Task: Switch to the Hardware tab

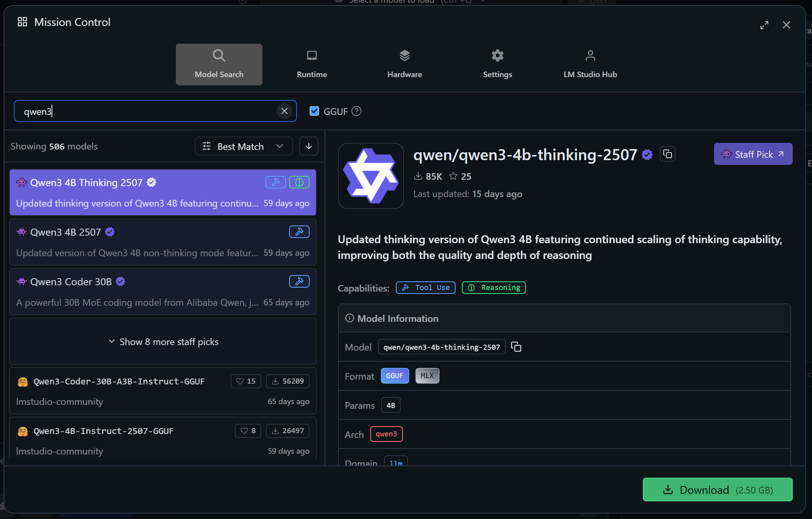Action: coord(404,64)
